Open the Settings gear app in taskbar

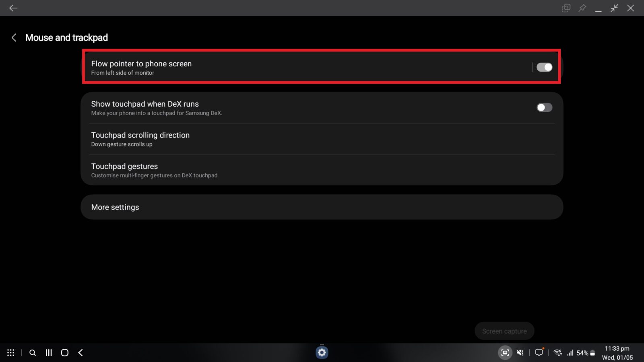pyautogui.click(x=322, y=353)
